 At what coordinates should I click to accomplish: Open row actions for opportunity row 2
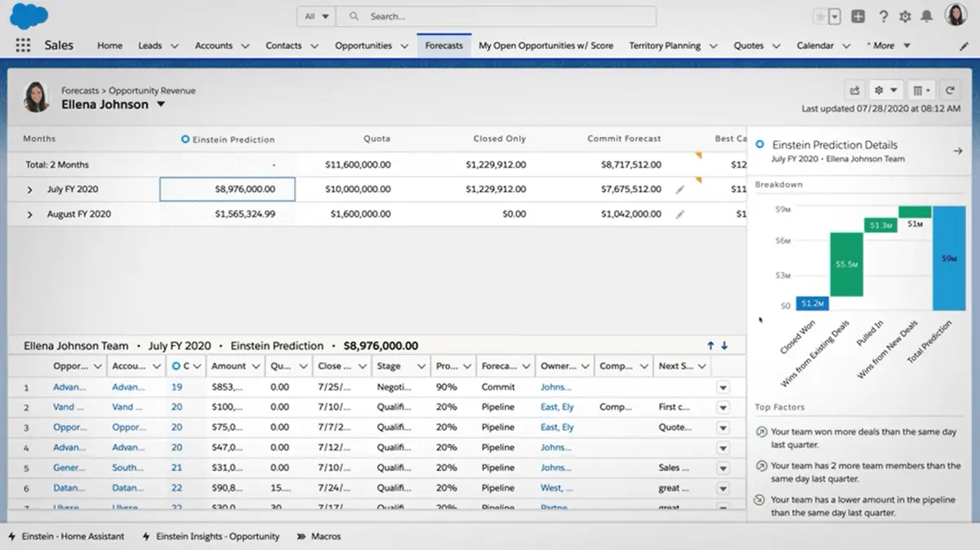[723, 407]
